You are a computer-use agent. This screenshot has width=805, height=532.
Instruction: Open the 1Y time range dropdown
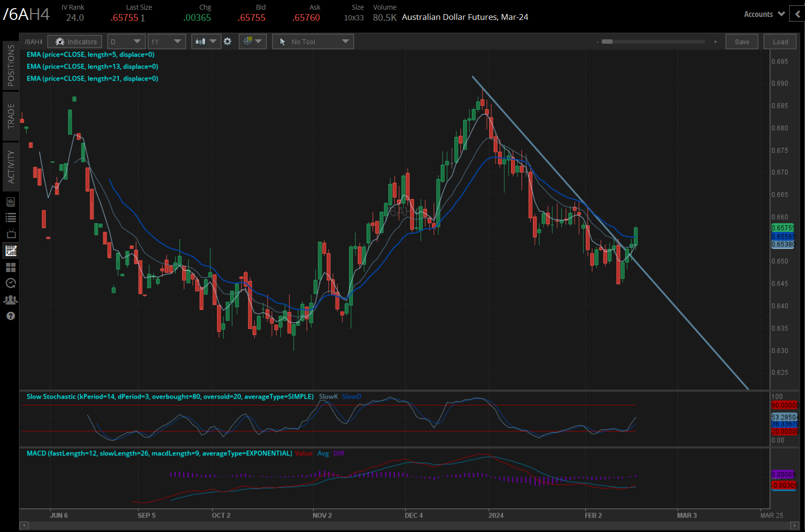(x=166, y=42)
